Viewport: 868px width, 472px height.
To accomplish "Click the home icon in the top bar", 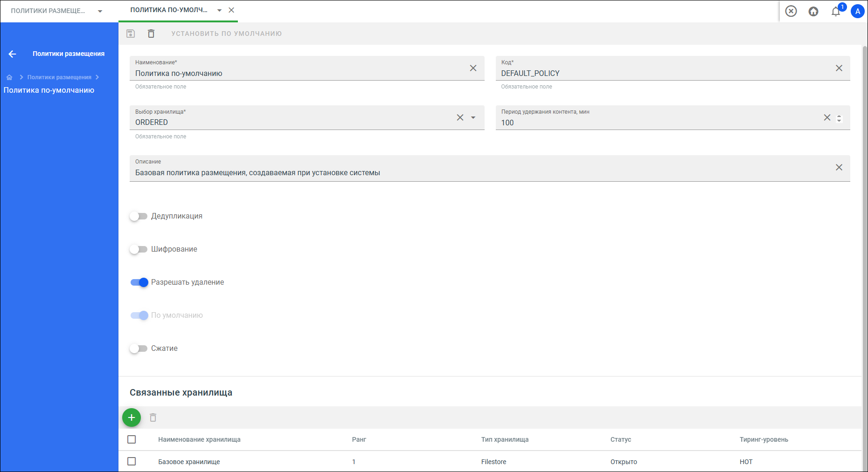I will (x=813, y=11).
